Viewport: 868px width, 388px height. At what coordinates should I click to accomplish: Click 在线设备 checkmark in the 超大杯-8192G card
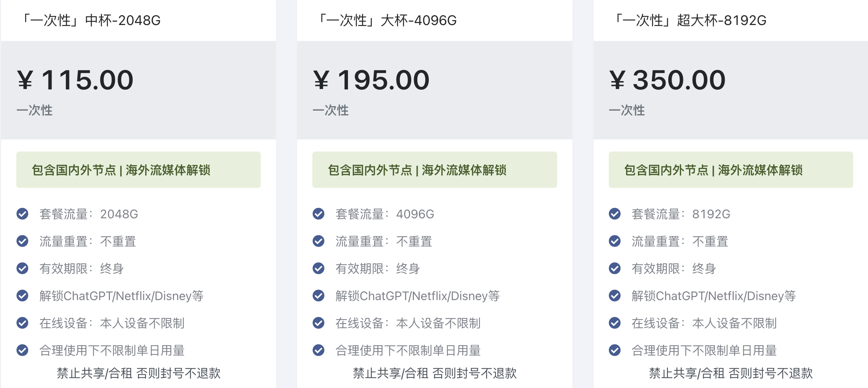pyautogui.click(x=614, y=323)
